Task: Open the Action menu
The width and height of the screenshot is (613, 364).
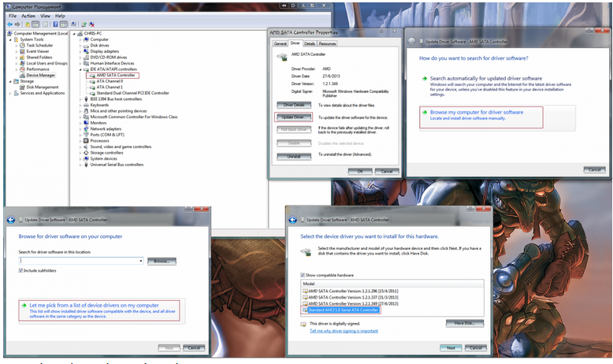Action: pyautogui.click(x=28, y=16)
